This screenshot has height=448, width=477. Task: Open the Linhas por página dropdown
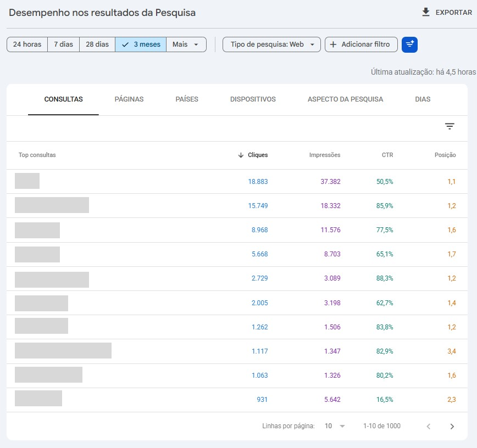click(x=335, y=426)
